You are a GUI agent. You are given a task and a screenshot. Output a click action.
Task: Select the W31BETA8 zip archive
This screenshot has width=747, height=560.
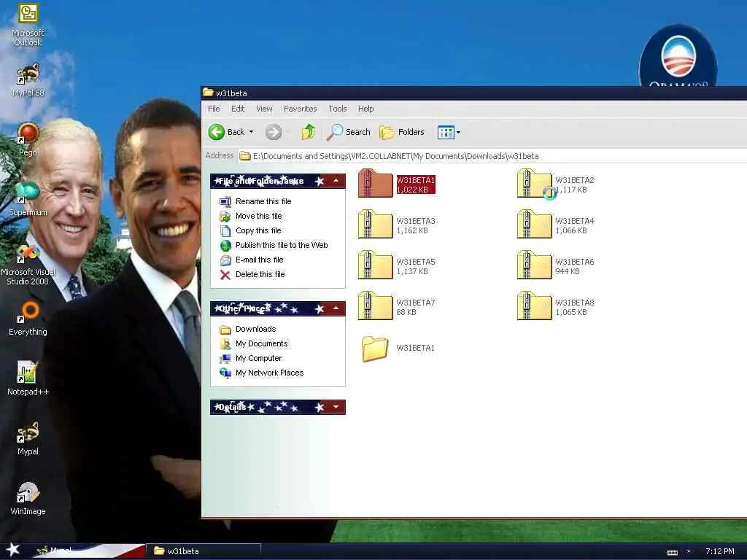pyautogui.click(x=555, y=307)
